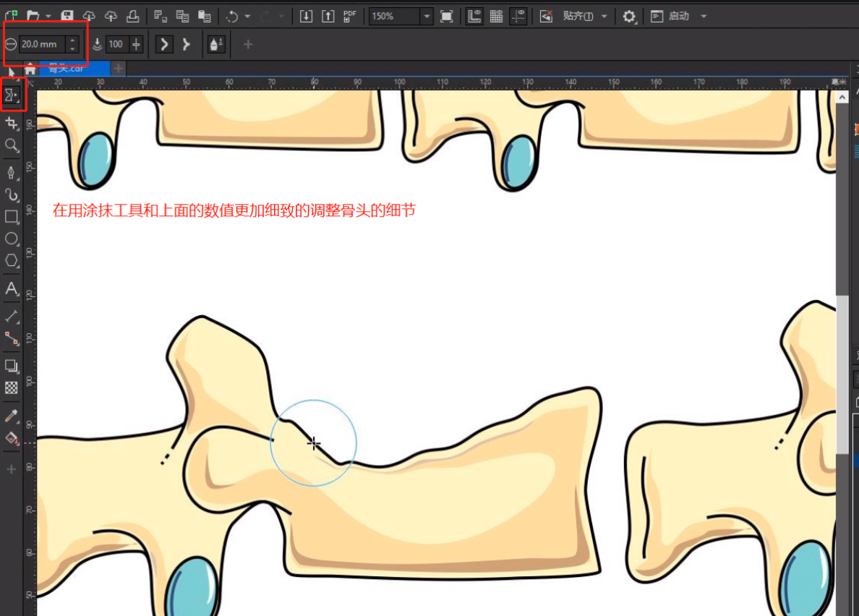Image resolution: width=859 pixels, height=616 pixels.
Task: Select the Polygon tool
Action: click(x=12, y=260)
